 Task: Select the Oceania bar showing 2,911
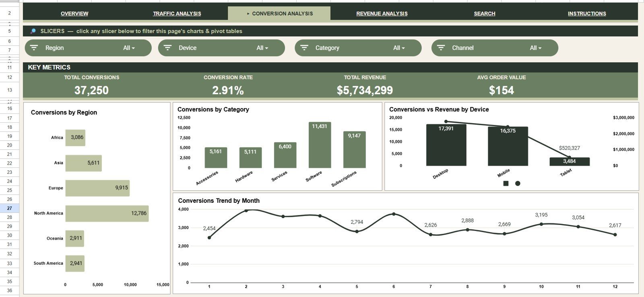point(75,238)
